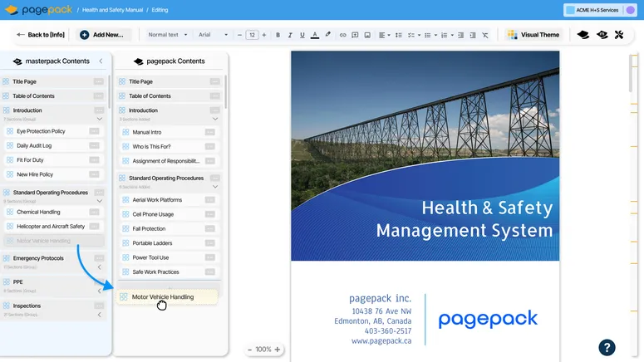Open the text alignment dropdown
The height and width of the screenshot is (362, 644).
pyautogui.click(x=385, y=35)
